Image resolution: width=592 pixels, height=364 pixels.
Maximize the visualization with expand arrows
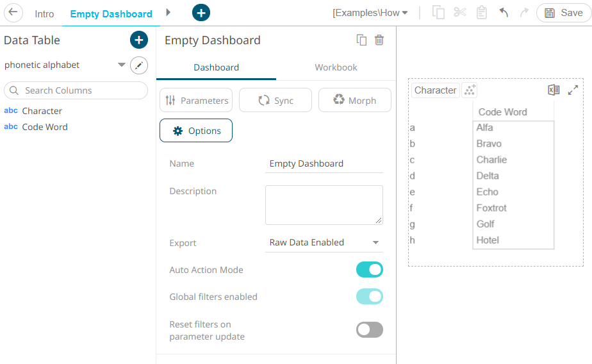573,90
